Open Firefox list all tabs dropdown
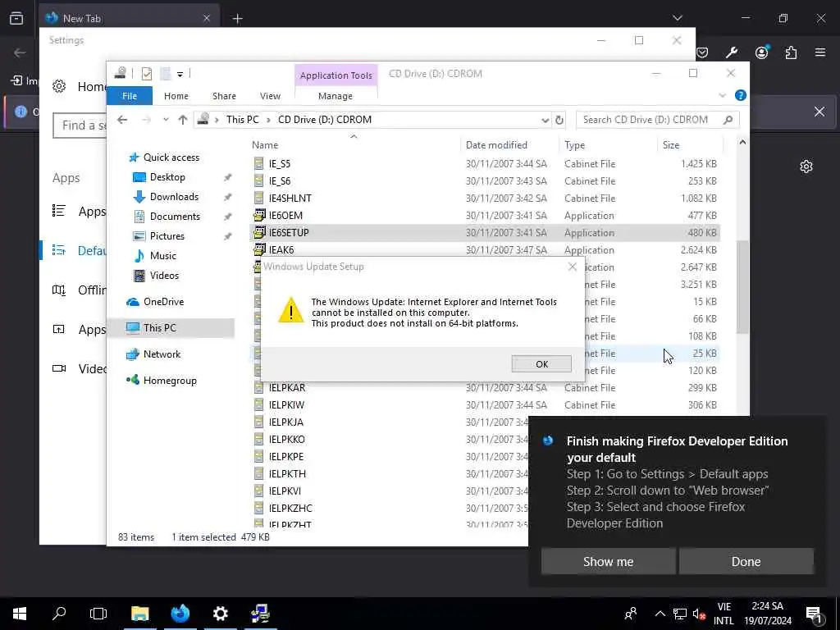This screenshot has height=630, width=840. click(677, 18)
